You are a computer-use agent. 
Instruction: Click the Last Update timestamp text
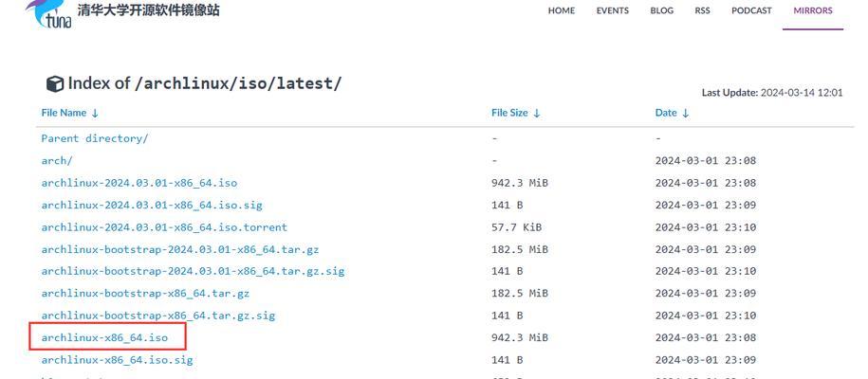[772, 93]
